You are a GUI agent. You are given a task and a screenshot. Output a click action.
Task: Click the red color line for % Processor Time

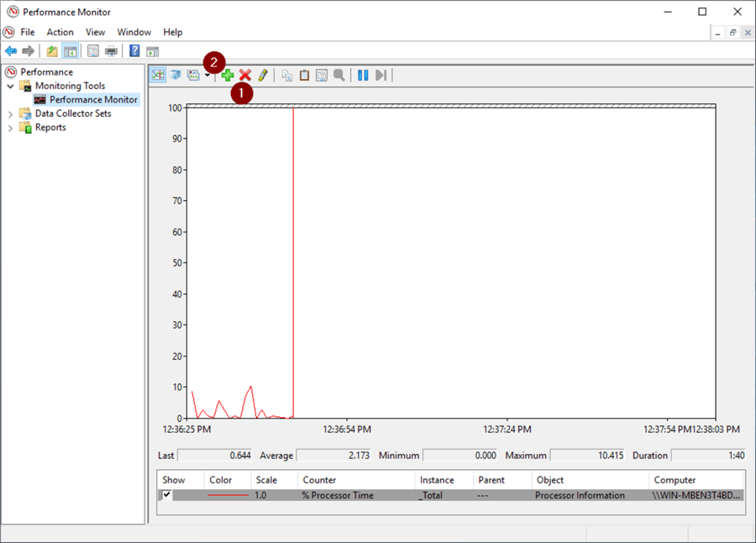pyautogui.click(x=228, y=495)
